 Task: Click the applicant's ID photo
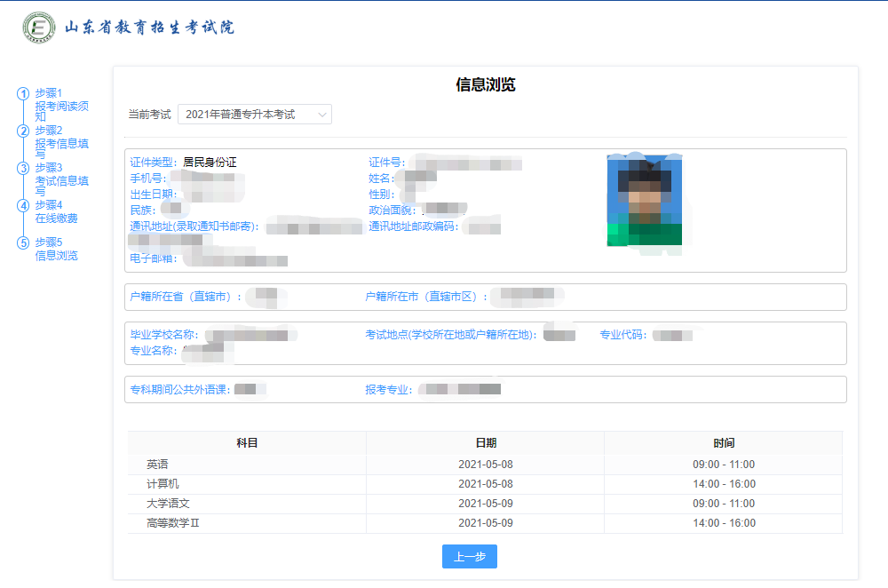click(x=644, y=202)
